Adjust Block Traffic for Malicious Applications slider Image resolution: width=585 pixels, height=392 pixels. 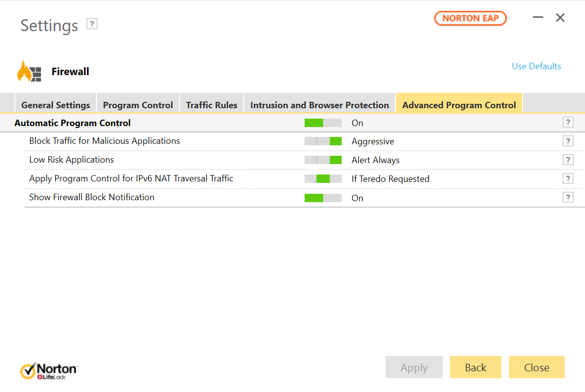pyautogui.click(x=323, y=141)
